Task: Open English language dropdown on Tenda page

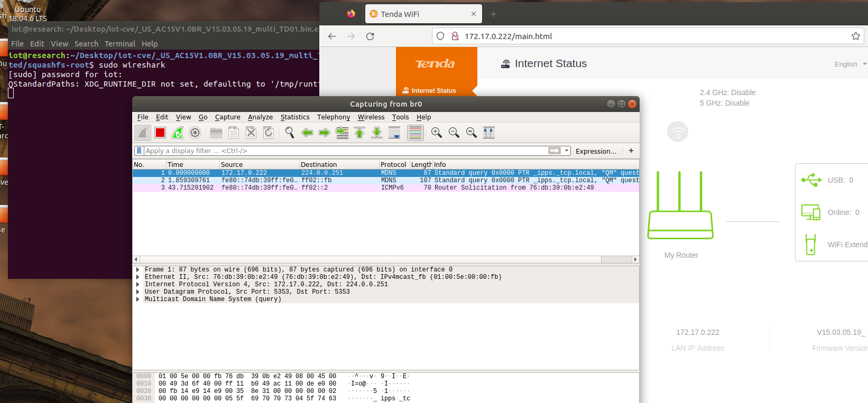Action: [x=850, y=64]
